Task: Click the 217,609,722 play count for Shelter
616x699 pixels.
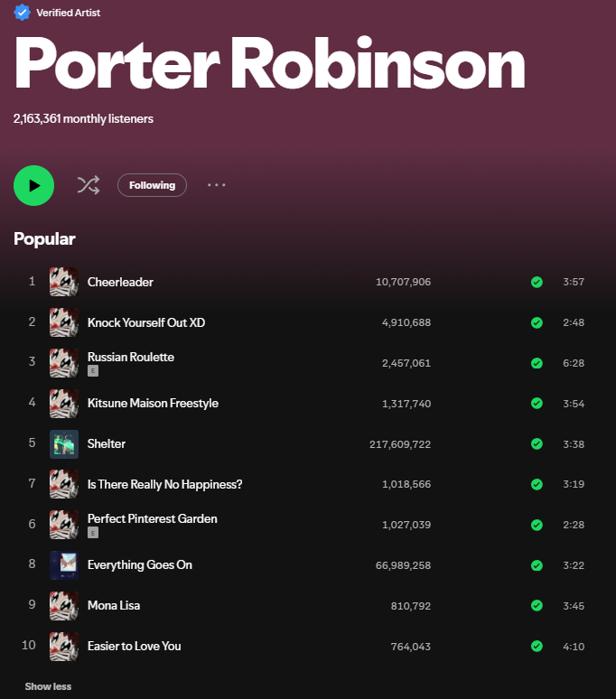Action: click(x=400, y=444)
